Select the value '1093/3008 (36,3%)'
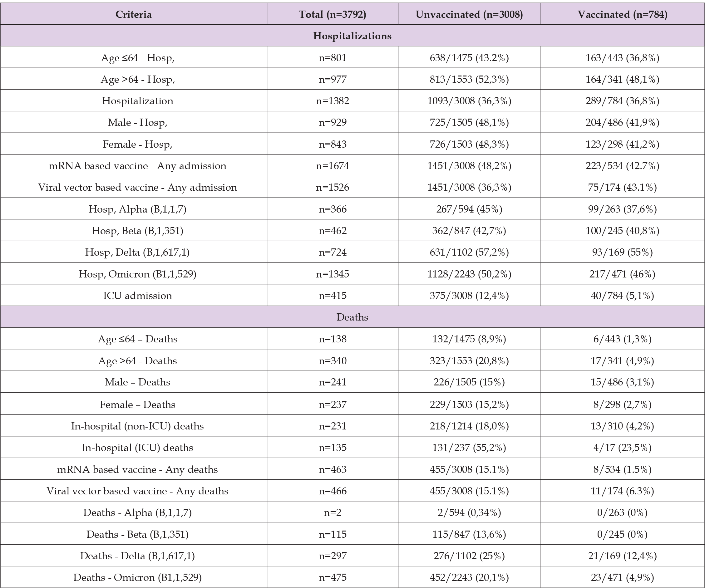This screenshot has height=588, width=705. (469, 101)
